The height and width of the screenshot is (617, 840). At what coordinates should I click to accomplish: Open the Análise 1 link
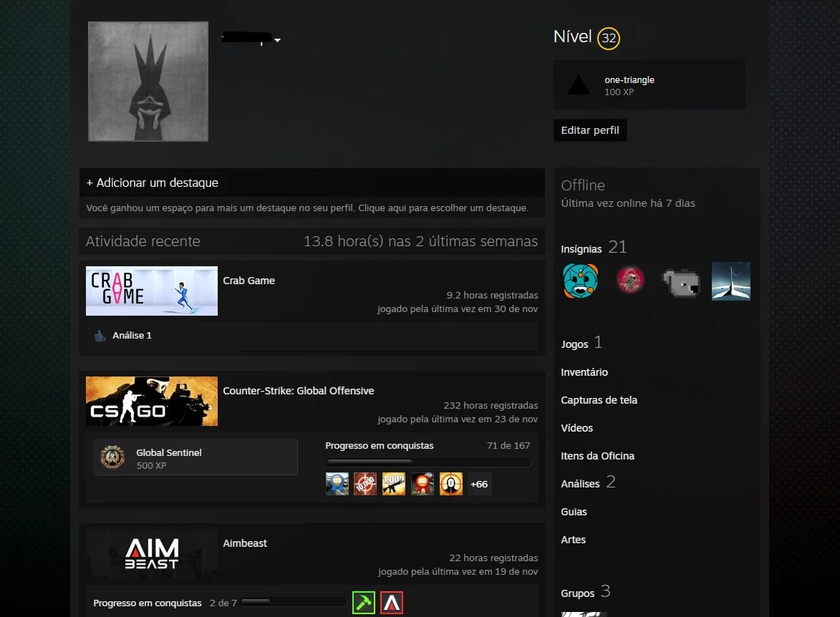[x=132, y=335]
